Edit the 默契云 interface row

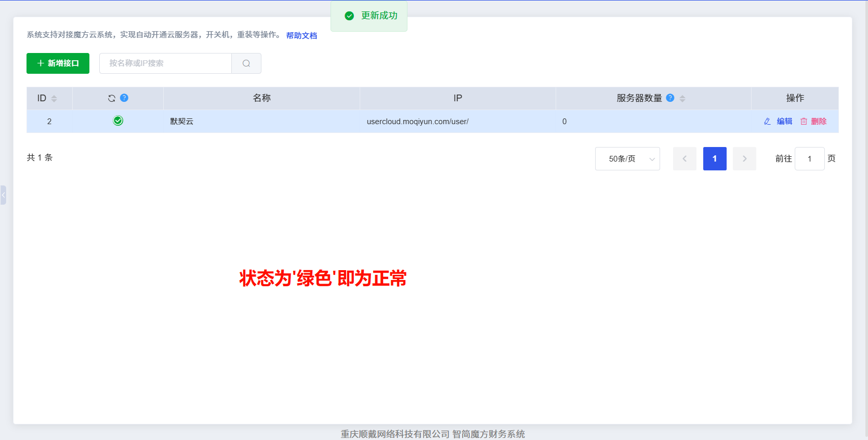778,121
